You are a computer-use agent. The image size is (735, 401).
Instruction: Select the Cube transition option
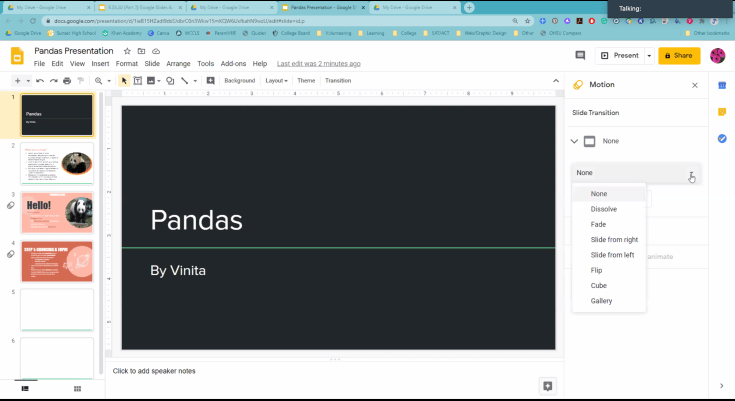point(599,285)
